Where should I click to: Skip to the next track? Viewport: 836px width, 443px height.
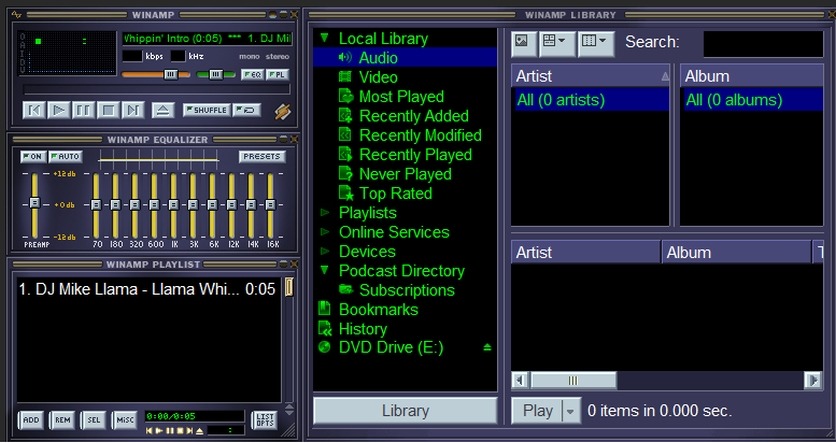tap(133, 110)
